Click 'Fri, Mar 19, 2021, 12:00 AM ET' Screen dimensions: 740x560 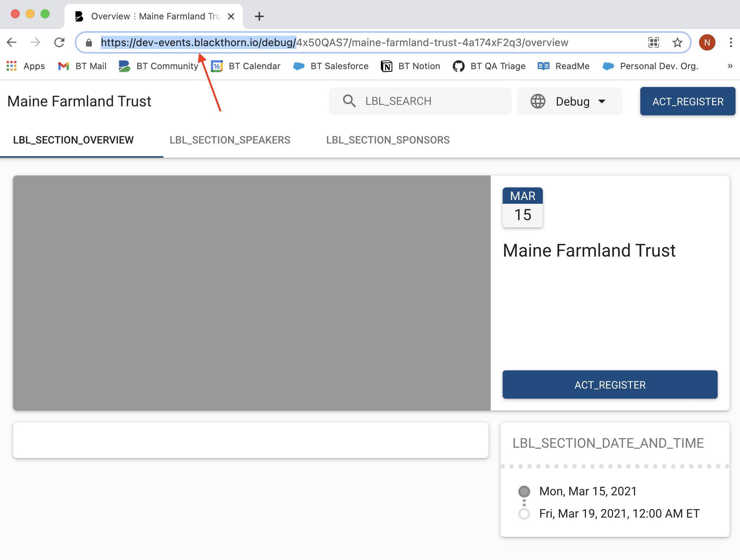tap(619, 514)
